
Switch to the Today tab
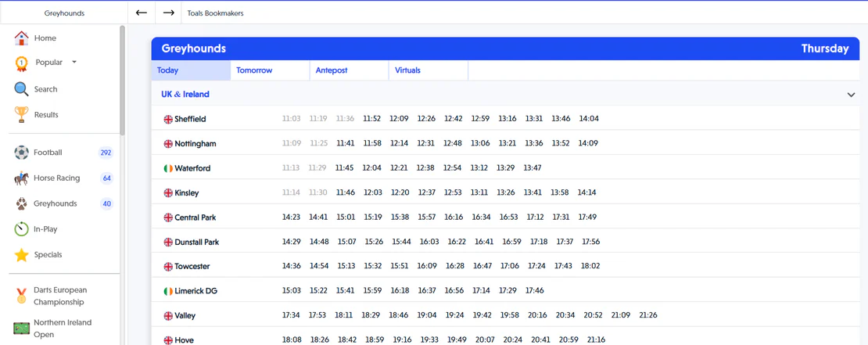coord(191,70)
